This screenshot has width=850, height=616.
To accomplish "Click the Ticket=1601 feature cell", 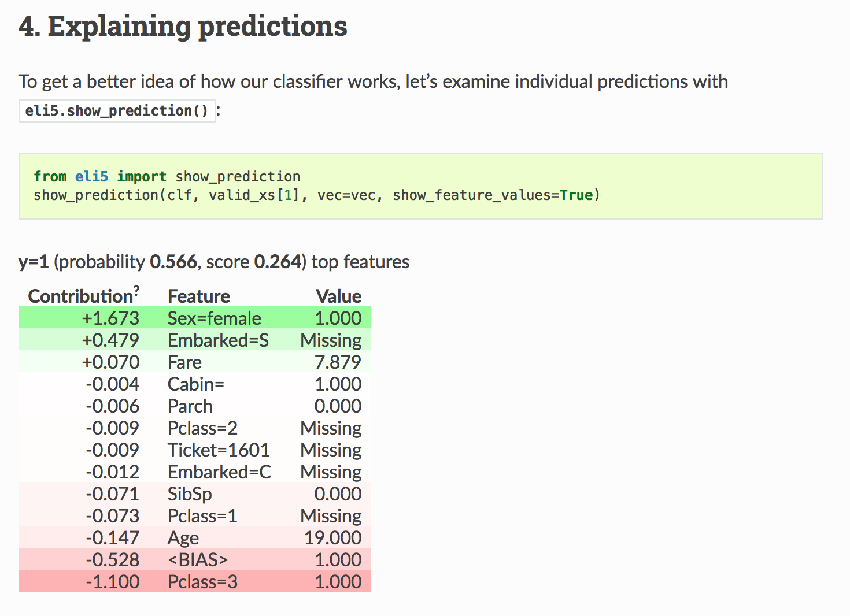I will (219, 450).
